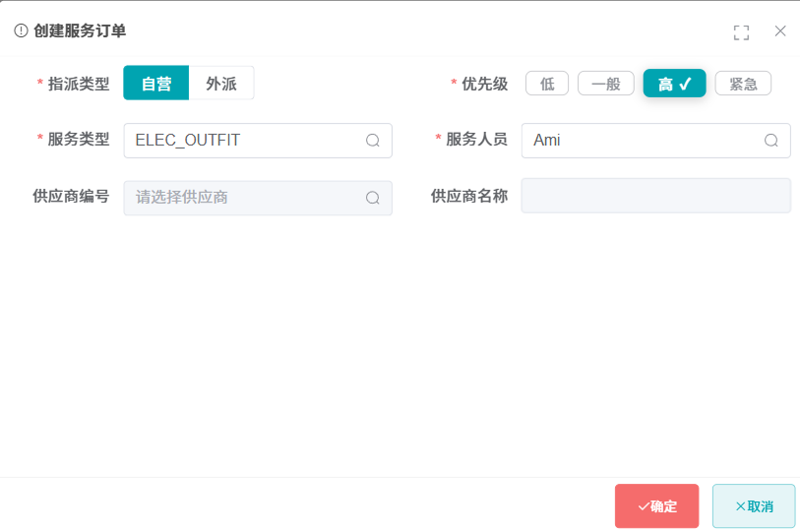Click the info icon beside 创建服务订单 title
This screenshot has width=800, height=532.
tap(21, 30)
